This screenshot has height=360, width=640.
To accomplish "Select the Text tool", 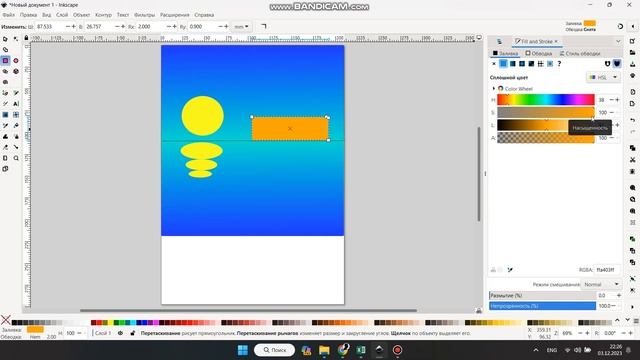I will click(x=16, y=104).
